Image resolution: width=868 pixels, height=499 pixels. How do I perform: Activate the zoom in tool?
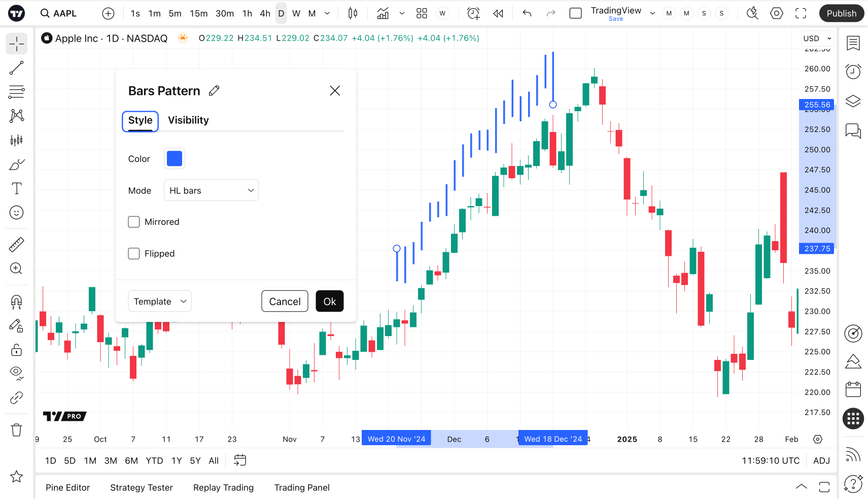[x=17, y=269]
